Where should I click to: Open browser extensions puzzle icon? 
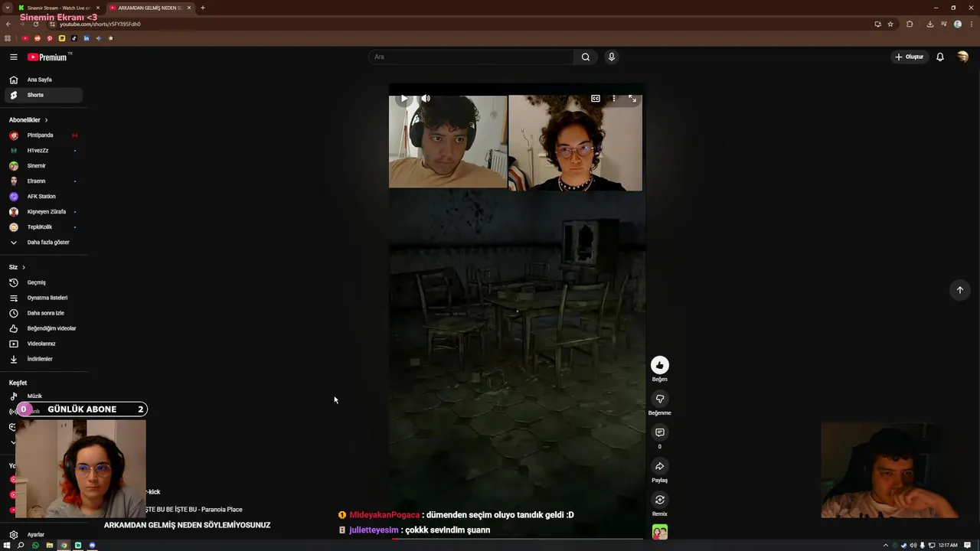coord(910,24)
